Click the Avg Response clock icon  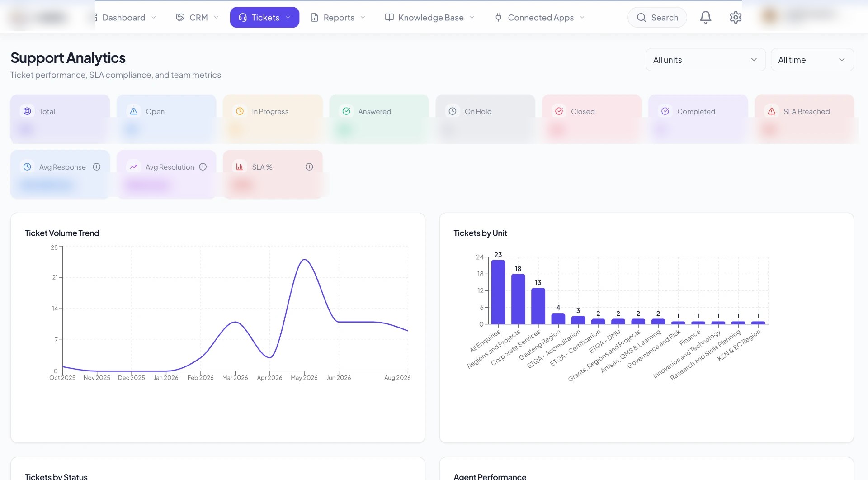27,166
